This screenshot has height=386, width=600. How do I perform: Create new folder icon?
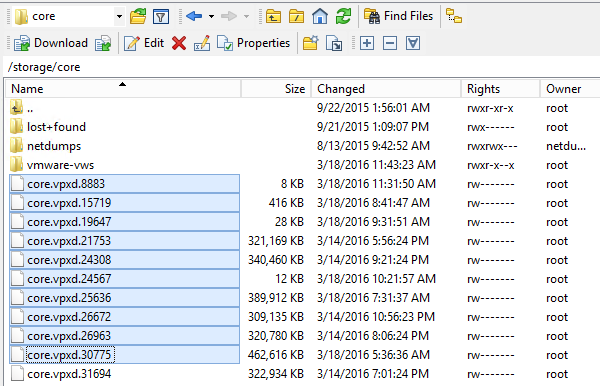[x=311, y=43]
